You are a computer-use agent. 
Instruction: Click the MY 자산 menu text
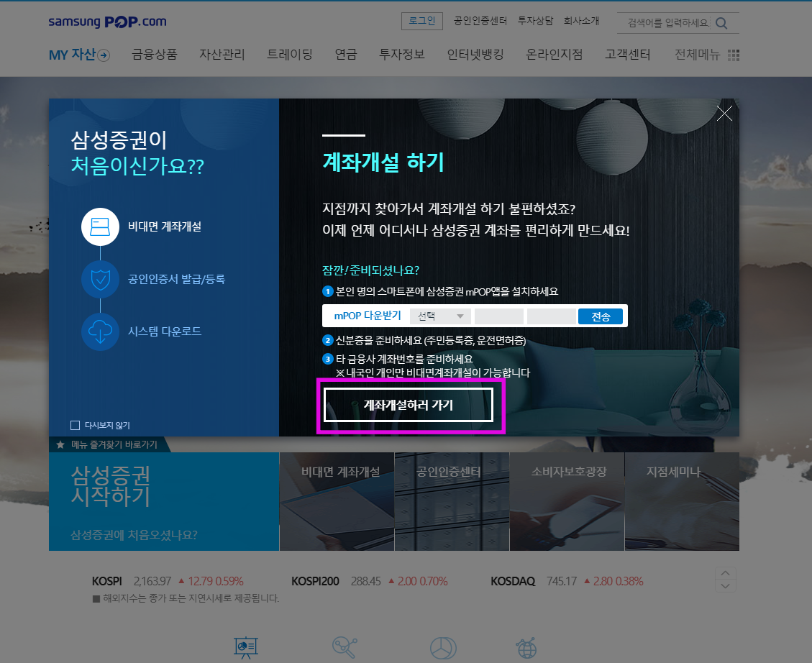72,55
